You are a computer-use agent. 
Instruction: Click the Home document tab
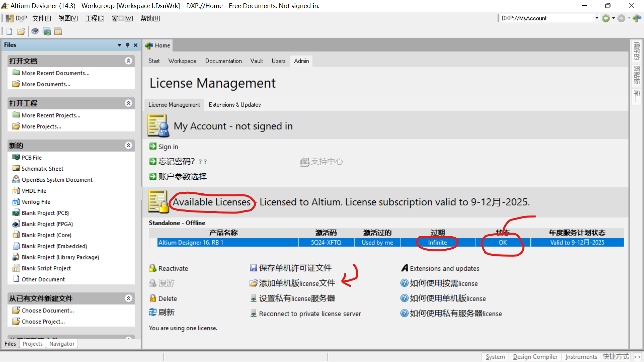tap(158, 45)
